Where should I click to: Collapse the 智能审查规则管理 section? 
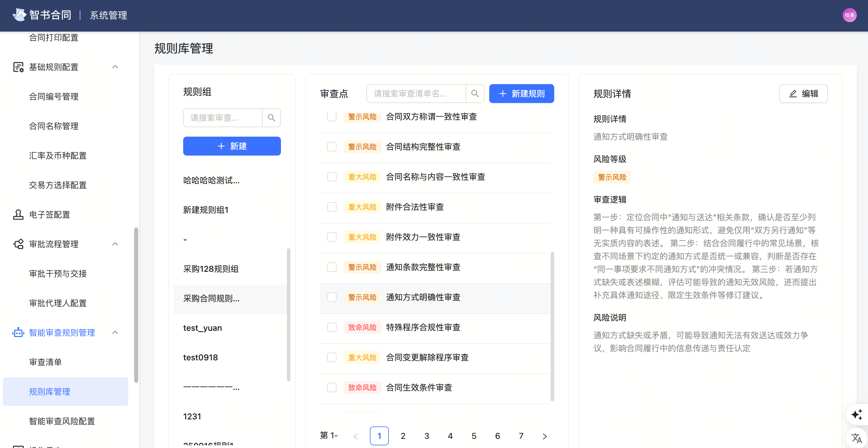pyautogui.click(x=116, y=333)
